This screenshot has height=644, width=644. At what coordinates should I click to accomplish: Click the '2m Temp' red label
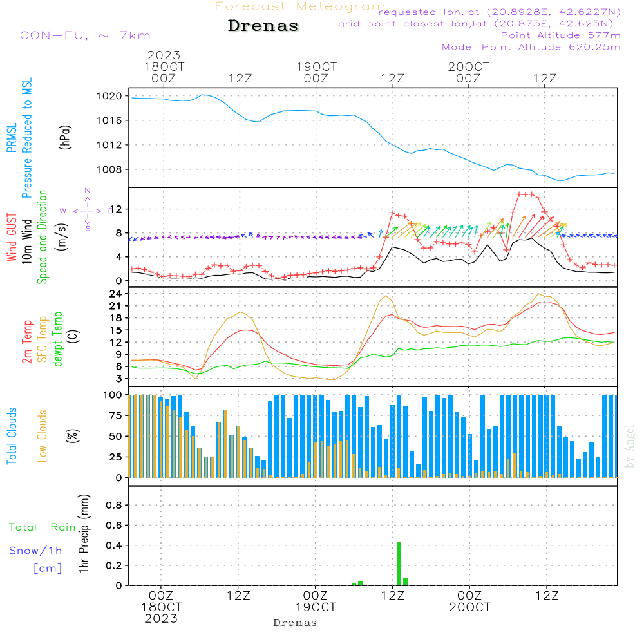tap(26, 342)
